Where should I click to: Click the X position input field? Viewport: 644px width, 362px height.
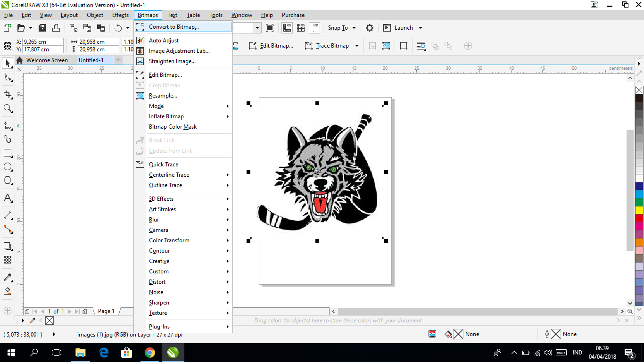[x=42, y=42]
